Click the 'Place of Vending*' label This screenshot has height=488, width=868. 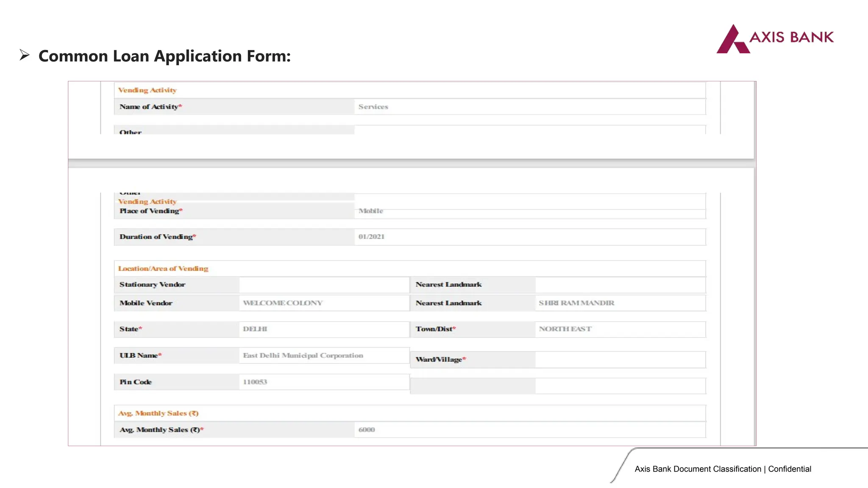click(151, 211)
